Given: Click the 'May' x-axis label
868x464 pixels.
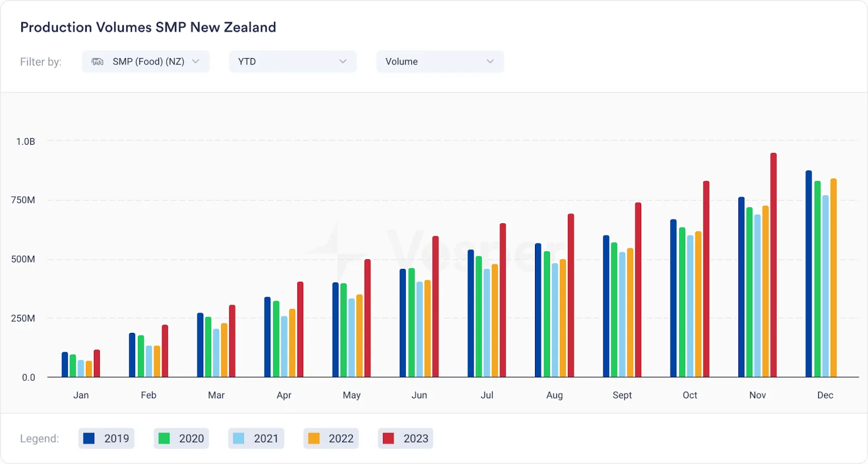Looking at the screenshot, I should click(352, 395).
